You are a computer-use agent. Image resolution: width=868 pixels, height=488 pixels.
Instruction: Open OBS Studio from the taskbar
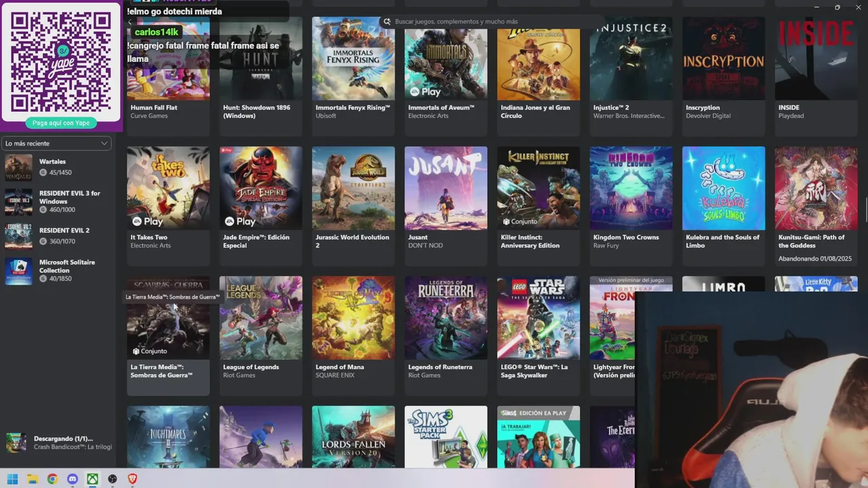coord(113,479)
